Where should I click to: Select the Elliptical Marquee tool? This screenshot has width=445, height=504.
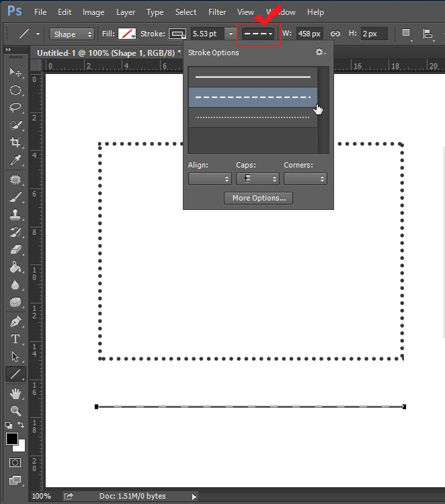[x=15, y=90]
